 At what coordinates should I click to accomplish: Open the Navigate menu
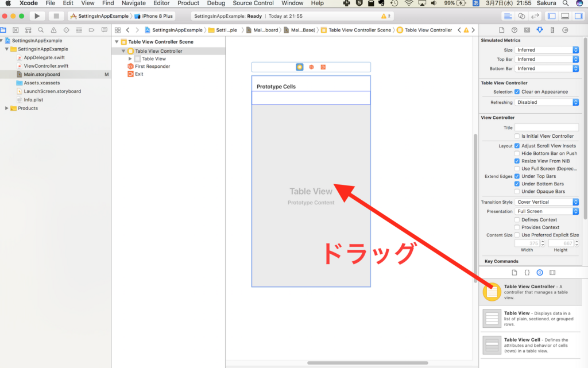pyautogui.click(x=133, y=3)
